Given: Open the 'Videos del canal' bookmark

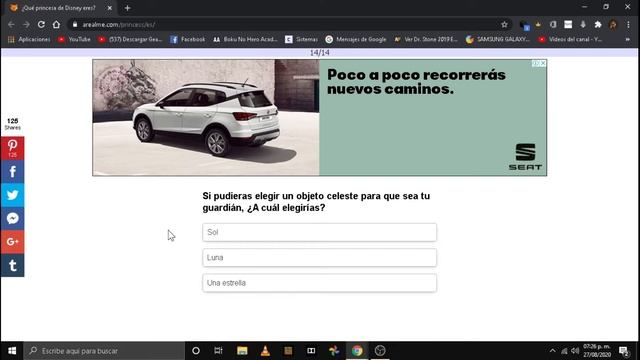Looking at the screenshot, I should coord(570,39).
